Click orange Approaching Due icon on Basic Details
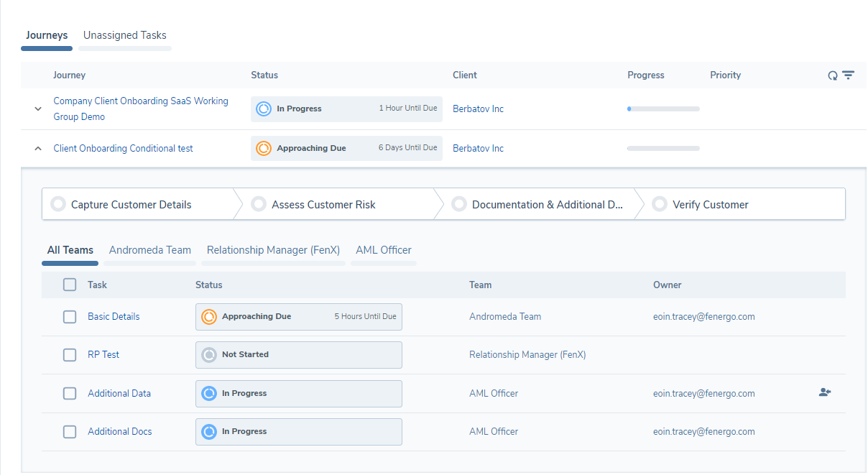Screen dimensions: 868x475 click(209, 317)
